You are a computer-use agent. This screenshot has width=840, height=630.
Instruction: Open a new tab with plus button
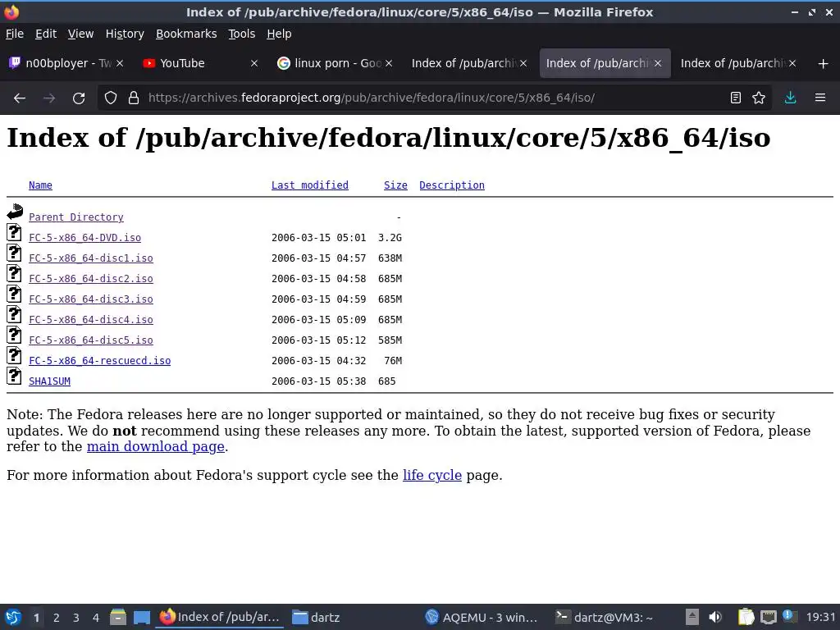point(824,64)
